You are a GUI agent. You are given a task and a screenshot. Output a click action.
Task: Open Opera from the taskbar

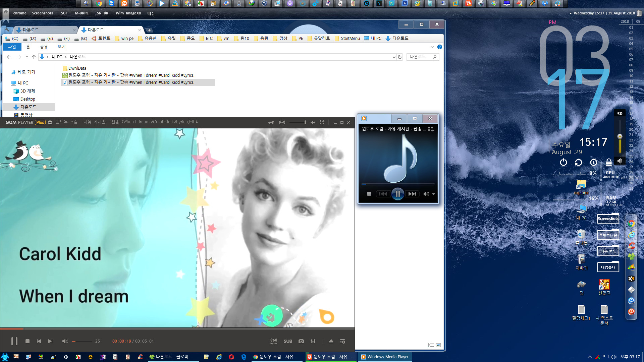231,357
